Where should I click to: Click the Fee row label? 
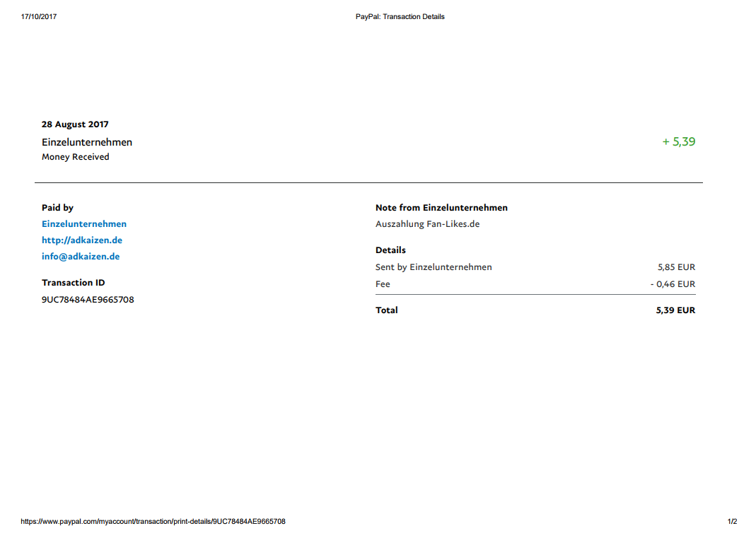click(x=383, y=284)
